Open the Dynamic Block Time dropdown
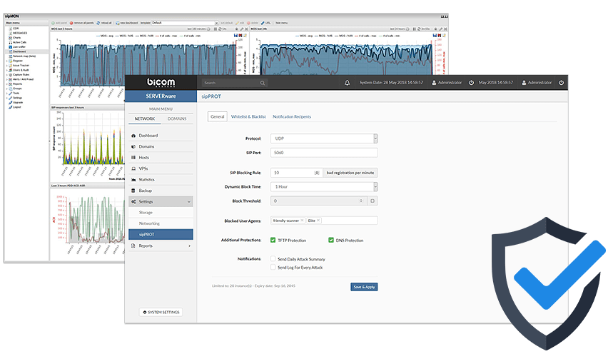 [x=325, y=187]
